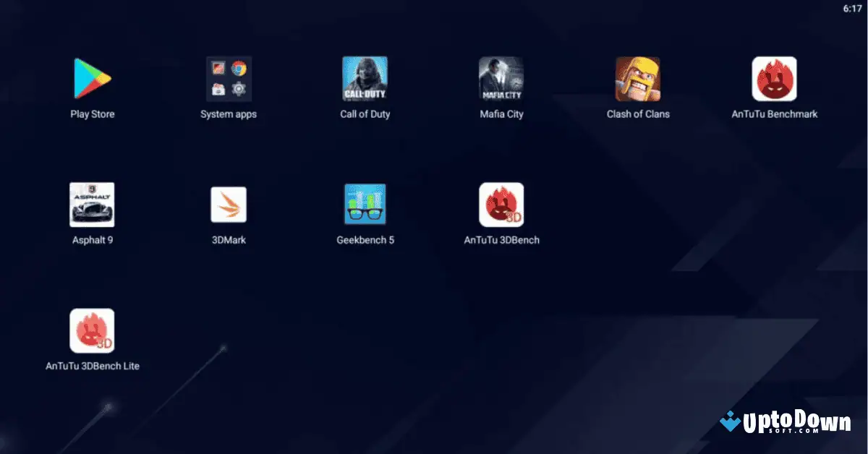
Task: Open the Play Store app
Action: point(92,78)
